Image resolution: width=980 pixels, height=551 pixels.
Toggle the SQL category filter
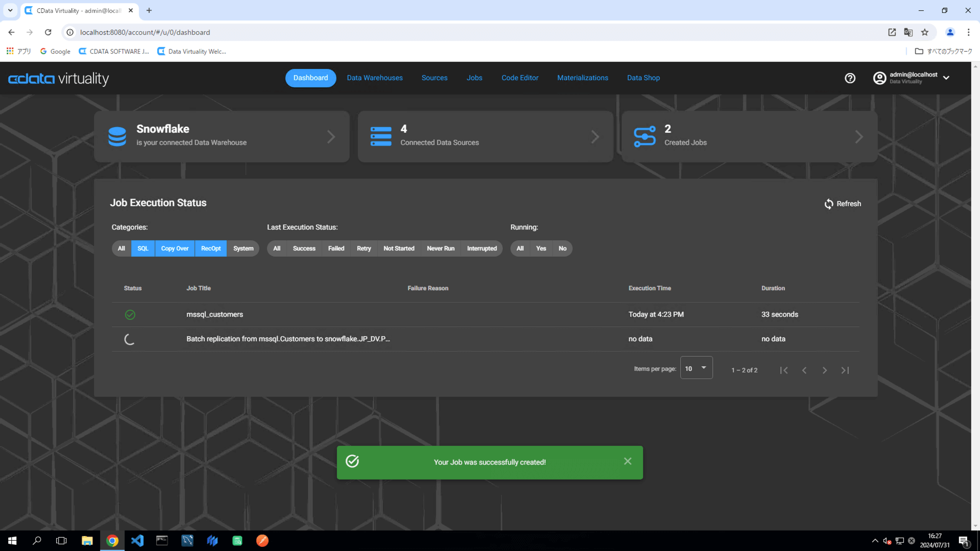point(143,248)
